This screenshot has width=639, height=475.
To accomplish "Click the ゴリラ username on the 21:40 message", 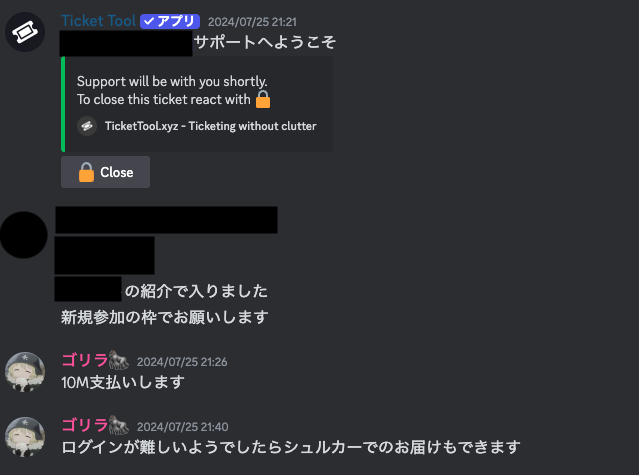I will (x=85, y=425).
